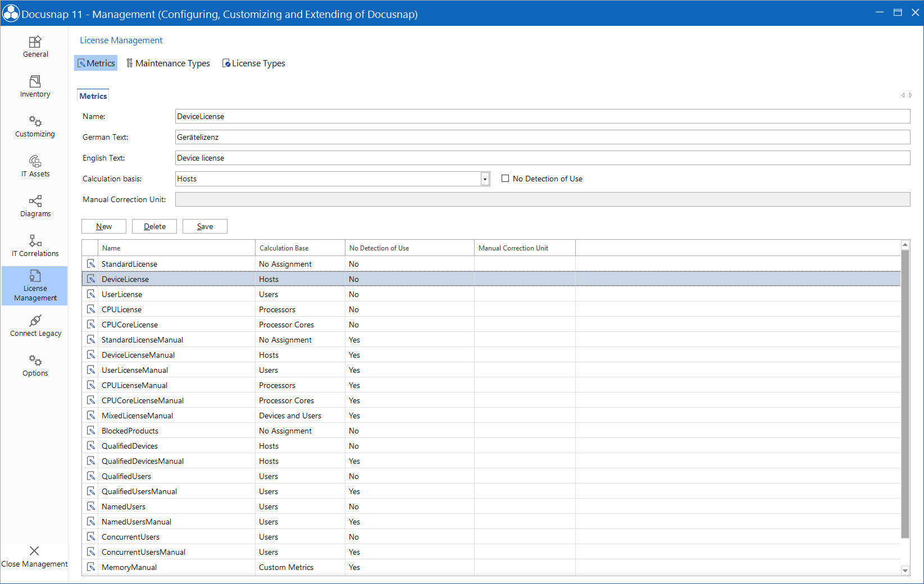Open the Calculation basis dropdown
924x584 pixels.
point(484,179)
